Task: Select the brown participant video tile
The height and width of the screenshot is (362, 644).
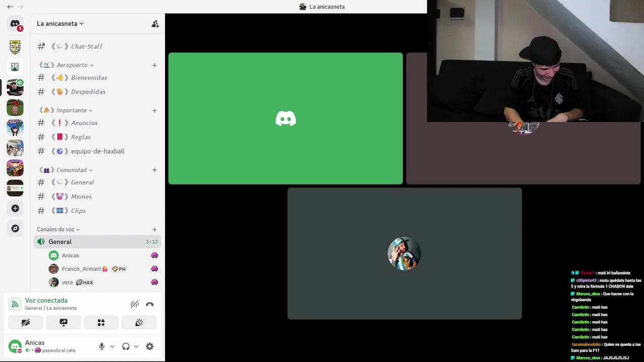Action: click(x=523, y=153)
